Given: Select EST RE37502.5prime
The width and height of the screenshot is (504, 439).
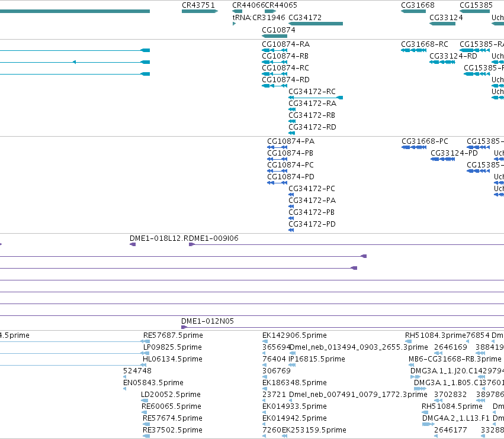Looking at the screenshot, I should point(172,430).
